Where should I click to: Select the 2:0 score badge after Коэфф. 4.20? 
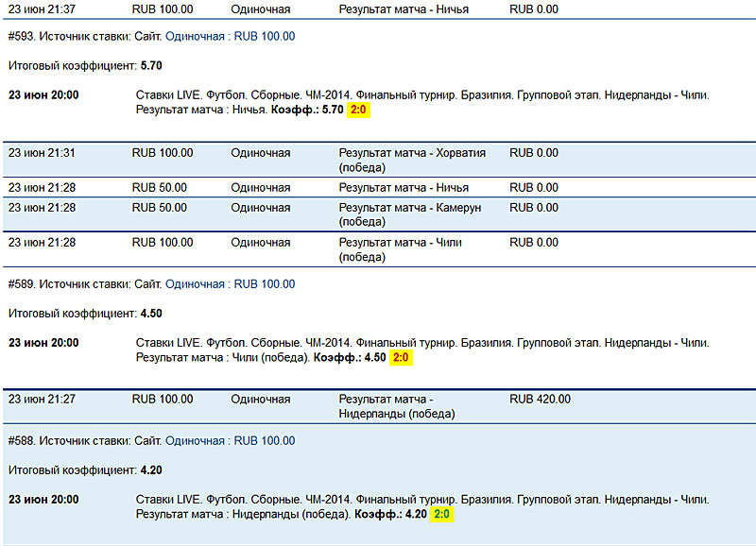(x=442, y=515)
